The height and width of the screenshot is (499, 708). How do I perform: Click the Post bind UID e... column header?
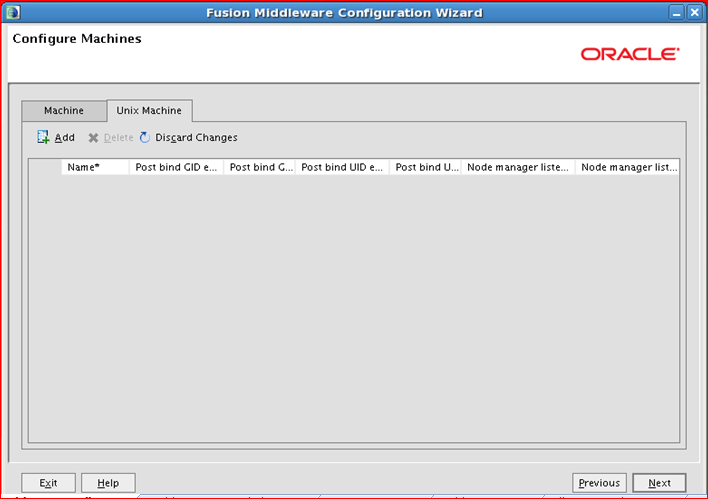342,167
